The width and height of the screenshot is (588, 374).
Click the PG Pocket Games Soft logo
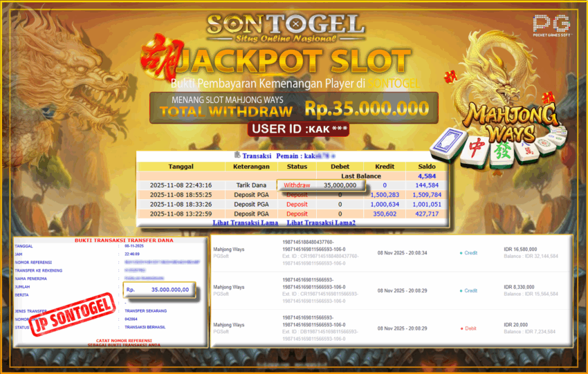[x=551, y=26]
